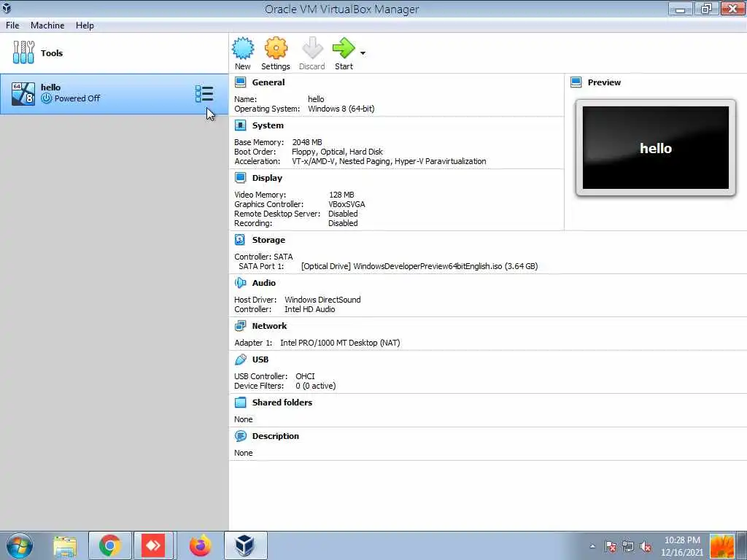747x560 pixels.
Task: Click the Windows DirectSound host driver value
Action: [x=322, y=300]
